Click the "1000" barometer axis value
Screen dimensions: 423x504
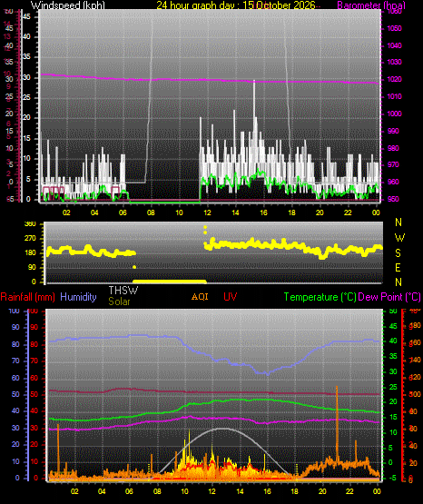[x=394, y=114]
